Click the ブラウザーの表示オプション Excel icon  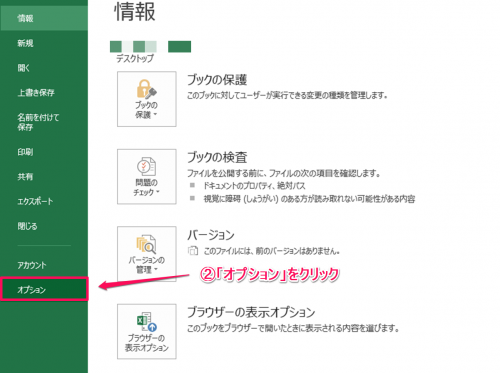[147, 322]
